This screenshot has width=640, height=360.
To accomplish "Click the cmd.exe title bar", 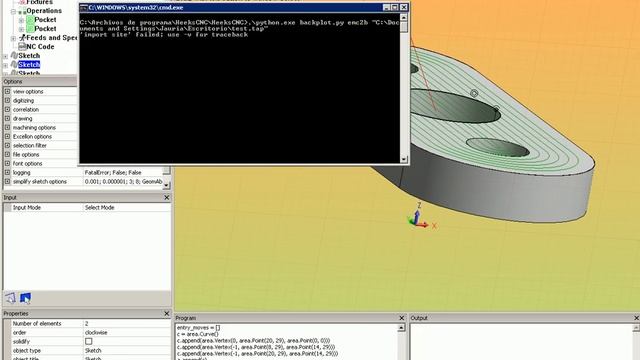I will [x=244, y=7].
